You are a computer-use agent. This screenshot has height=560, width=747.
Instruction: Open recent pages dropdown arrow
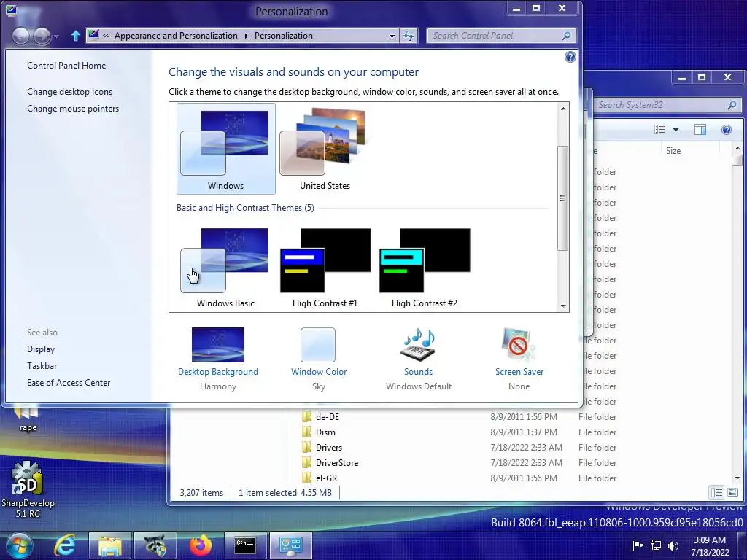pyautogui.click(x=57, y=36)
